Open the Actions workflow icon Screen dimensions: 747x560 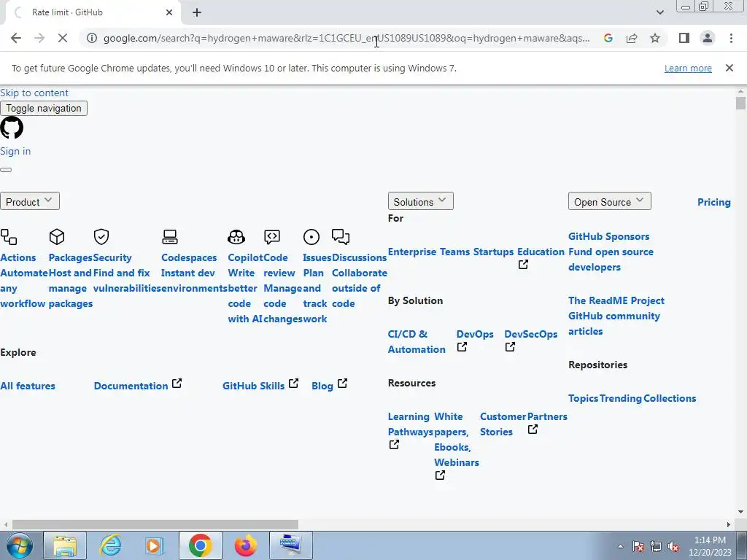9,237
